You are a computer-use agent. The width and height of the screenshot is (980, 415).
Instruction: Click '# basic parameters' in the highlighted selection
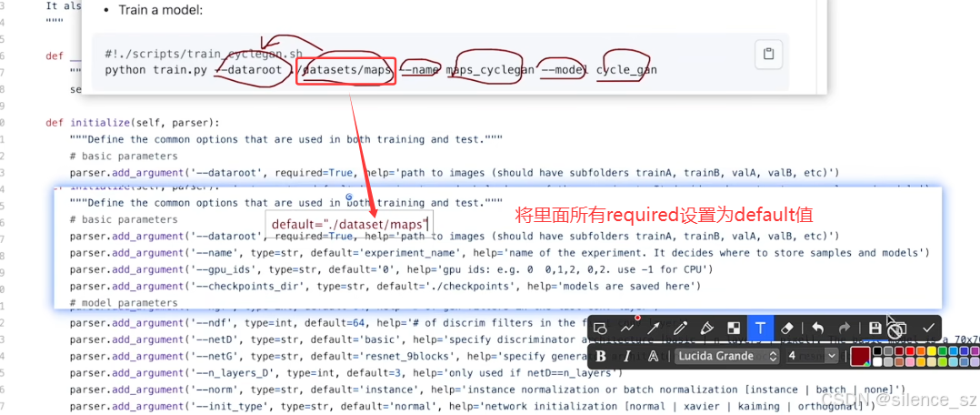124,219
